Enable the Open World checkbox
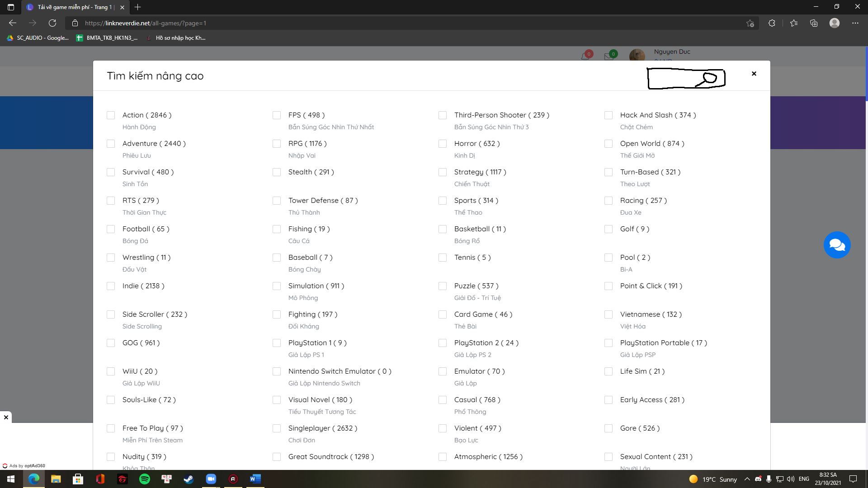868x488 pixels. pos(609,144)
